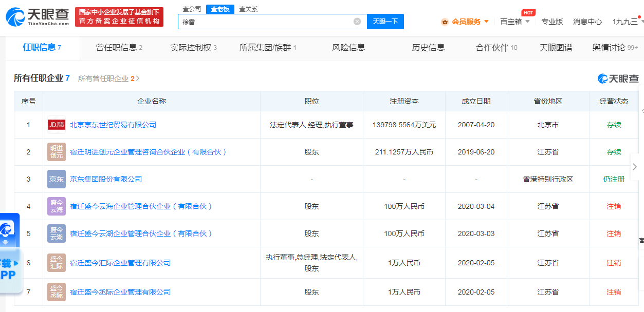This screenshot has height=312, width=644.
Task: Click the TianYanCha logo at top left
Action: point(37,17)
